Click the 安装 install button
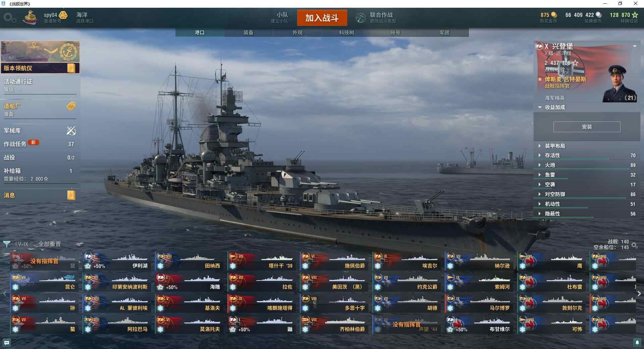The height and width of the screenshot is (349, 644). (x=587, y=127)
